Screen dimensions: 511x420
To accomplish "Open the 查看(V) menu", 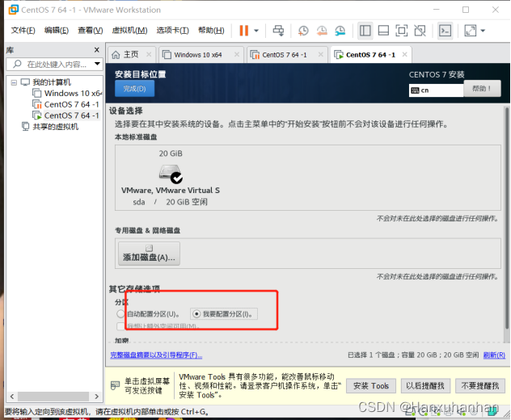I will 91,30.
